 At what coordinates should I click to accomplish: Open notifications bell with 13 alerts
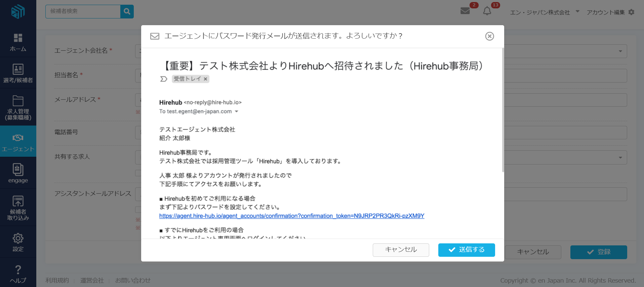487,11
